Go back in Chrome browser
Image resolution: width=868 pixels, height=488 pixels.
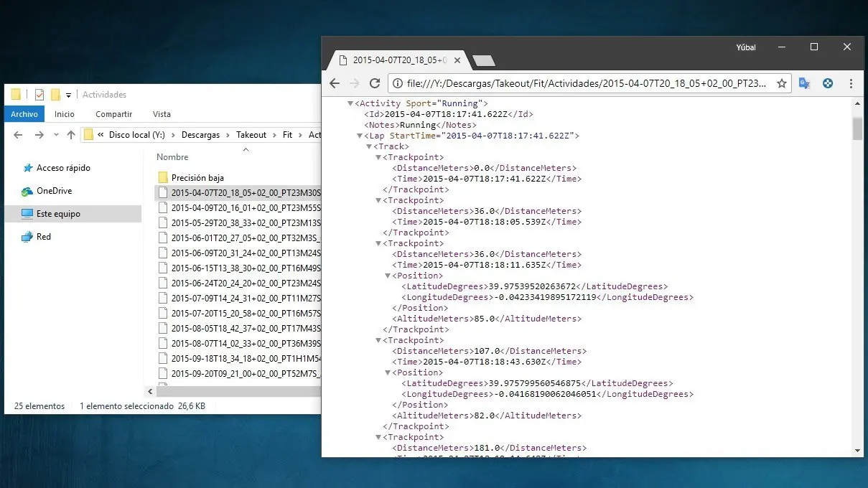click(x=335, y=83)
